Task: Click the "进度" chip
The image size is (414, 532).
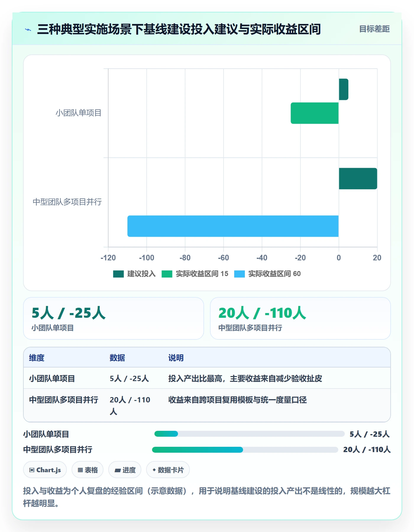Action: click(x=125, y=470)
